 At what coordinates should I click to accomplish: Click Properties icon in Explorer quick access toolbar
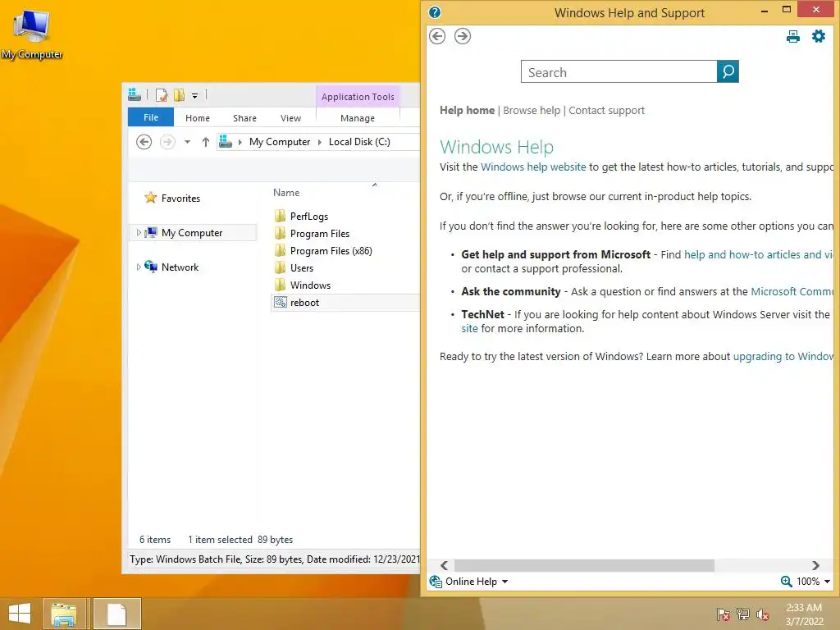[162, 95]
